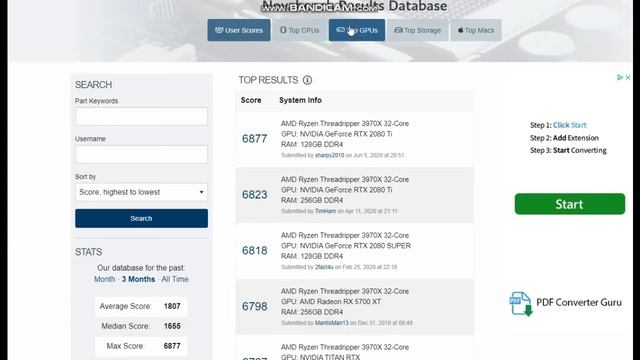The height and width of the screenshot is (360, 640).
Task: Show All Time database stats
Action: point(175,279)
